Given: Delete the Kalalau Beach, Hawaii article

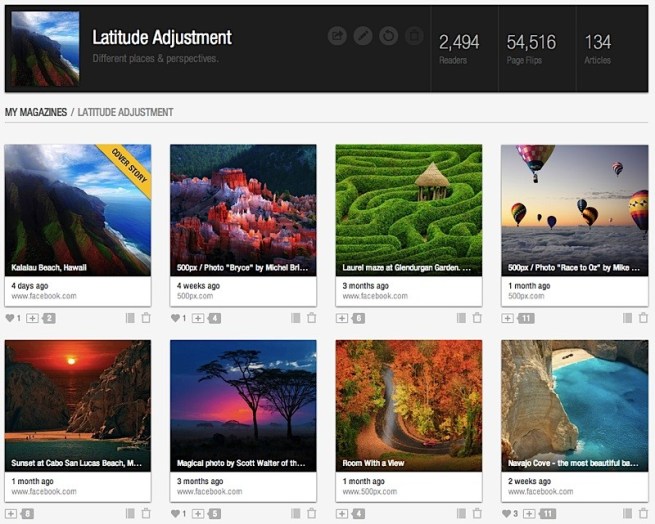Looking at the screenshot, I should pos(145,318).
